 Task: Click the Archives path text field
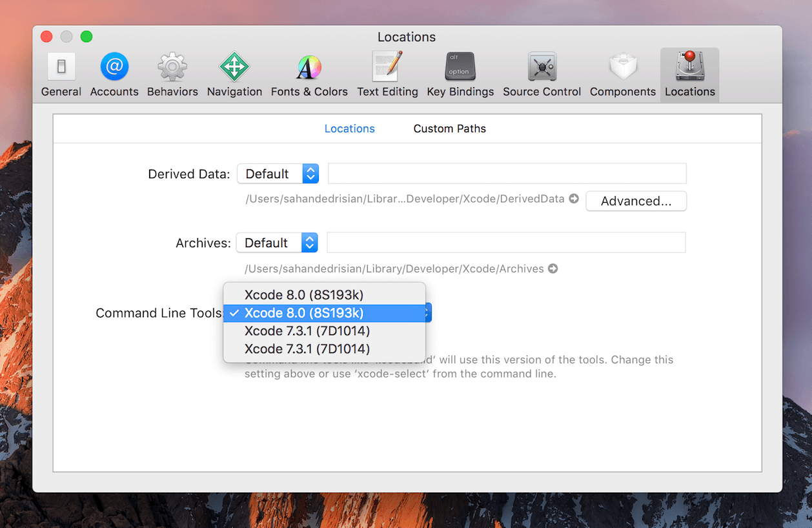506,243
